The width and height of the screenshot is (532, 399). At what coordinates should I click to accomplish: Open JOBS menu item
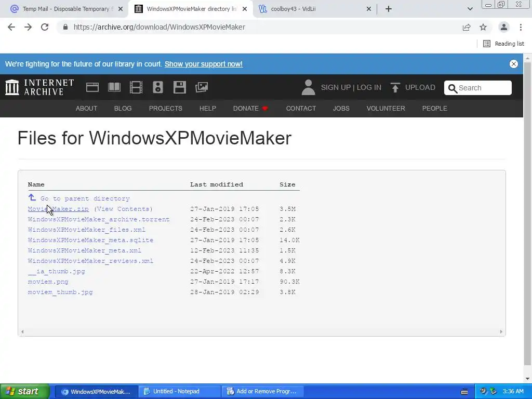[341, 108]
